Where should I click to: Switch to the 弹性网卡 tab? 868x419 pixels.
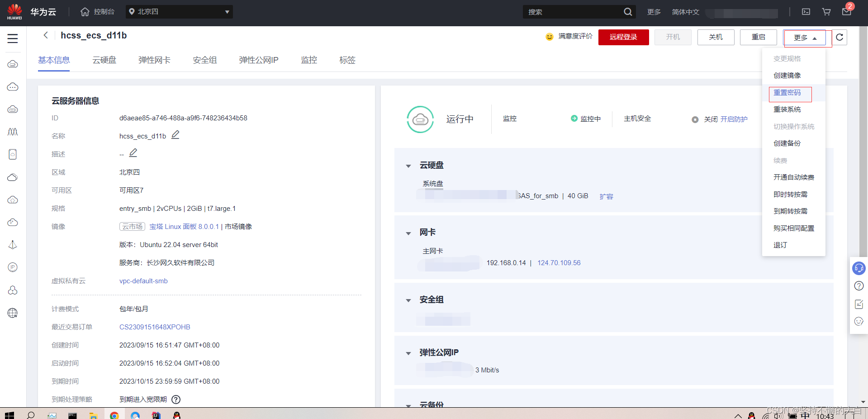point(154,60)
